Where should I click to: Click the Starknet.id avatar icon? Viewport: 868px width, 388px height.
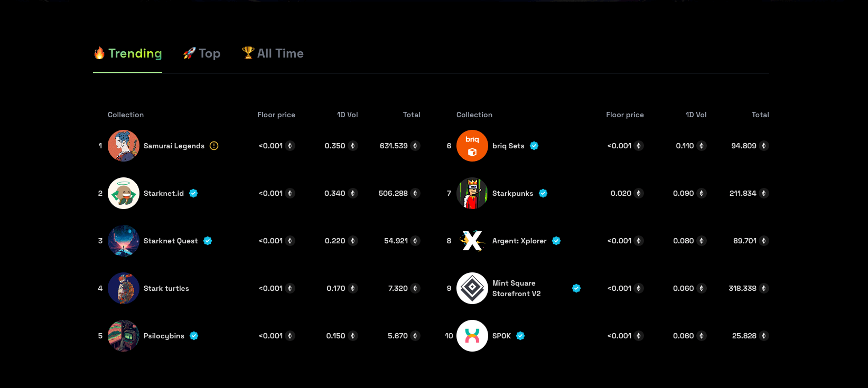pos(124,193)
